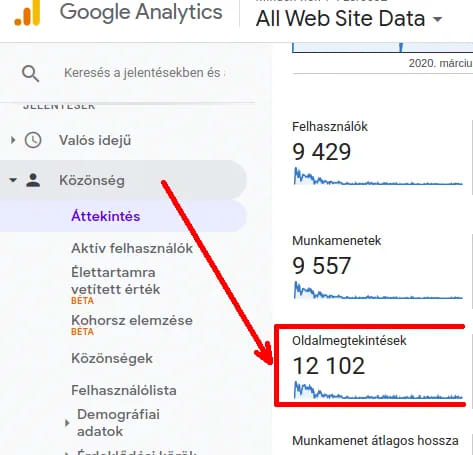Viewport: 473px width, 455px height.
Task: Expand the Valós idejű section arrow
Action: [13, 140]
